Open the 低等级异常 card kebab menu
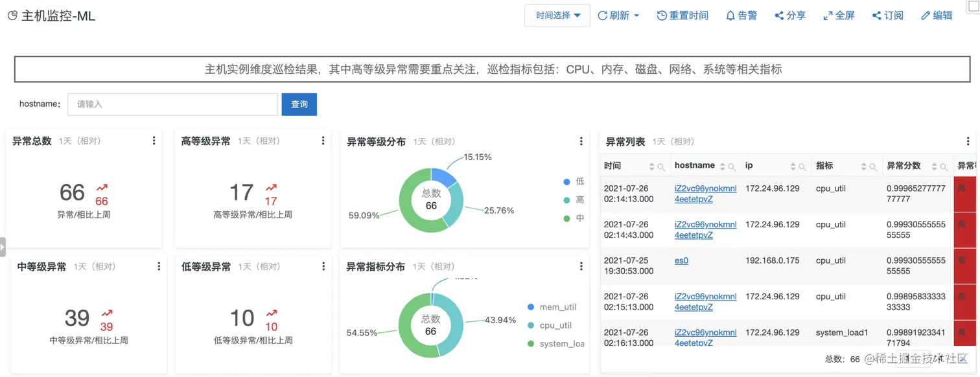This screenshot has height=377, width=980. point(323,266)
